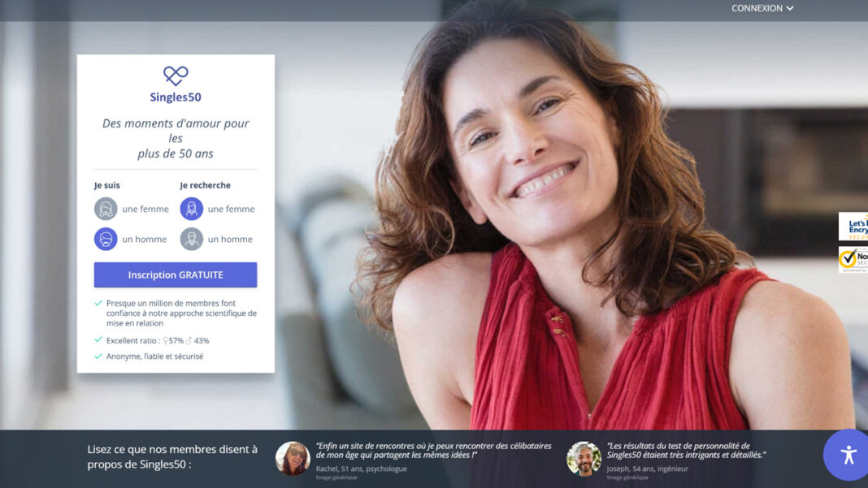Select 'une femme' under Je recherche
The image size is (868, 488).
click(x=217, y=209)
